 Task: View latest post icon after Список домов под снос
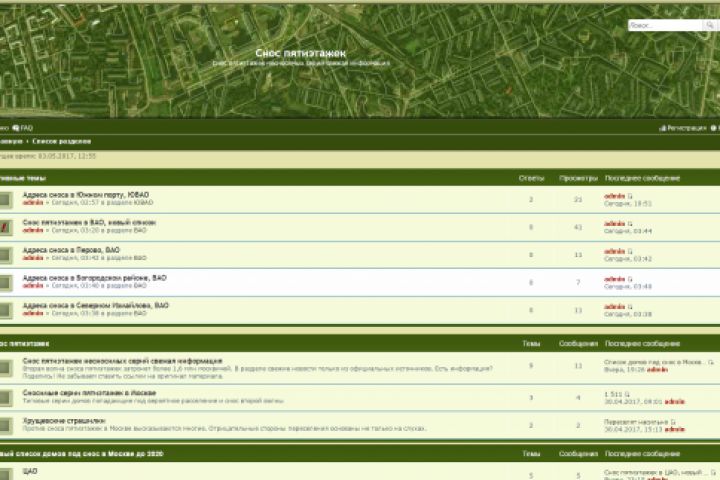tap(711, 362)
